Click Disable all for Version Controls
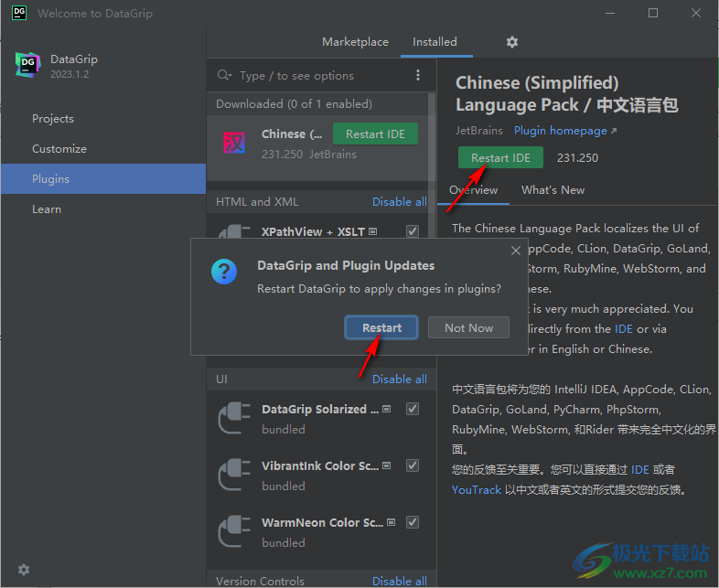 [400, 581]
